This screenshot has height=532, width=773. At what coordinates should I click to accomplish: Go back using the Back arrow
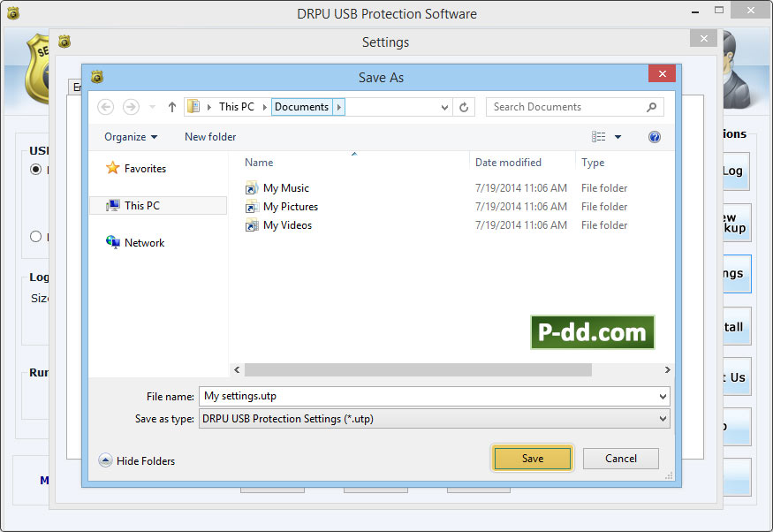(x=105, y=107)
